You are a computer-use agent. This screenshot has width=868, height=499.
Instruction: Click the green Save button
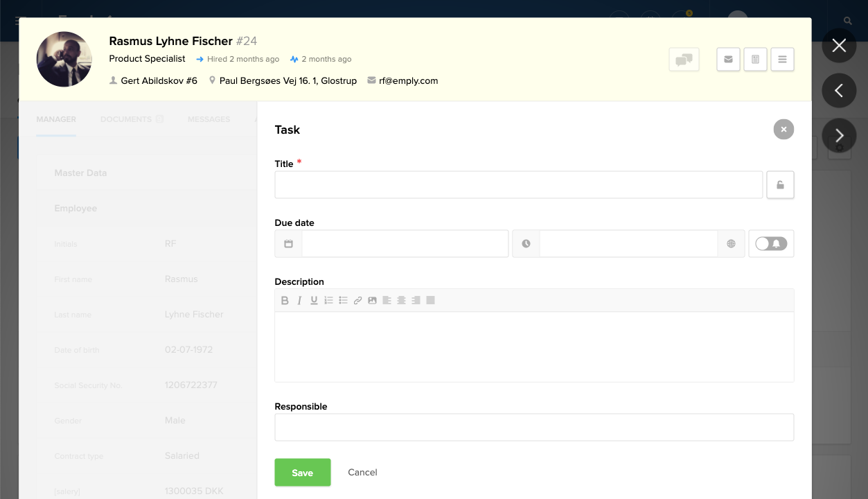[x=302, y=473]
